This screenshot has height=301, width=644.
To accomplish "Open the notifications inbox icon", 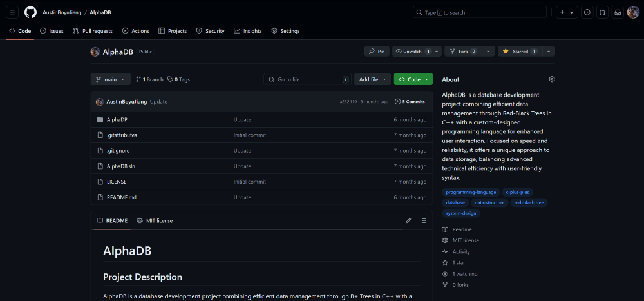I will click(x=618, y=12).
